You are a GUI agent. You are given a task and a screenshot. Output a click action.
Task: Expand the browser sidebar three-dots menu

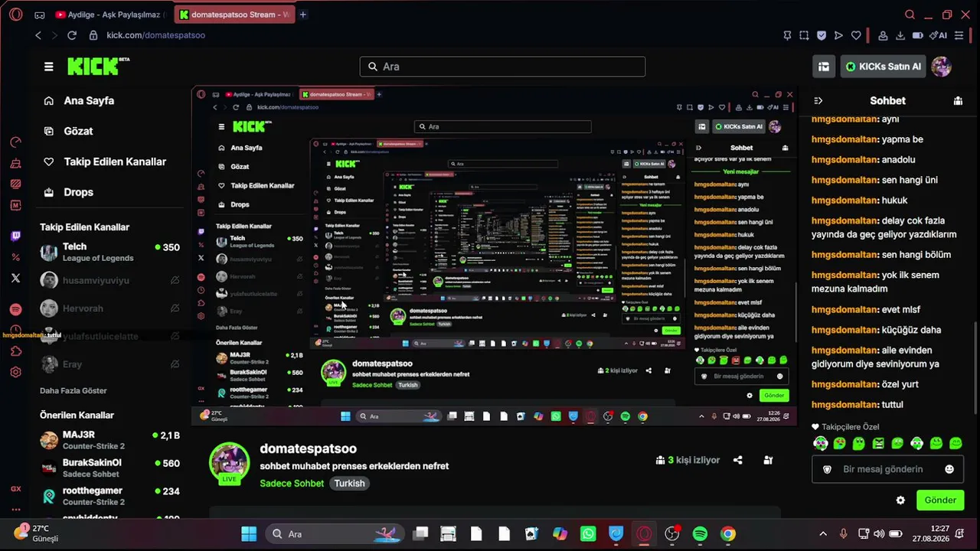coord(16,509)
